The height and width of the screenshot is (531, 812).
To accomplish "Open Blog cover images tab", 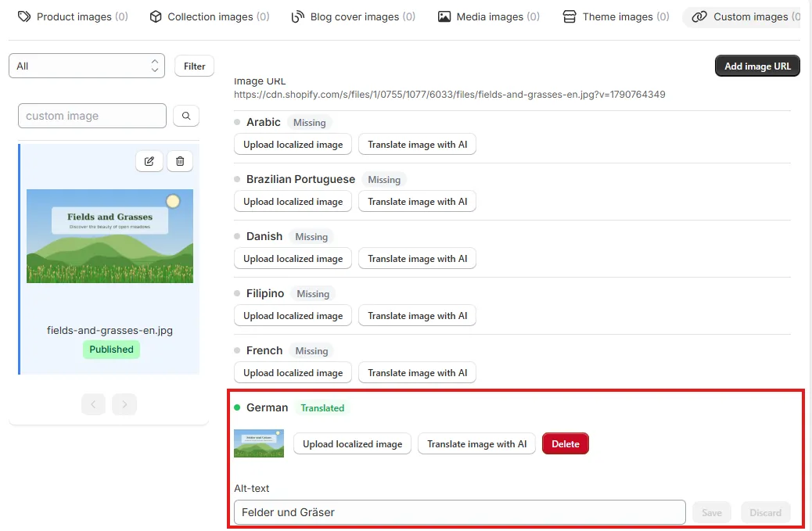I will pos(353,16).
